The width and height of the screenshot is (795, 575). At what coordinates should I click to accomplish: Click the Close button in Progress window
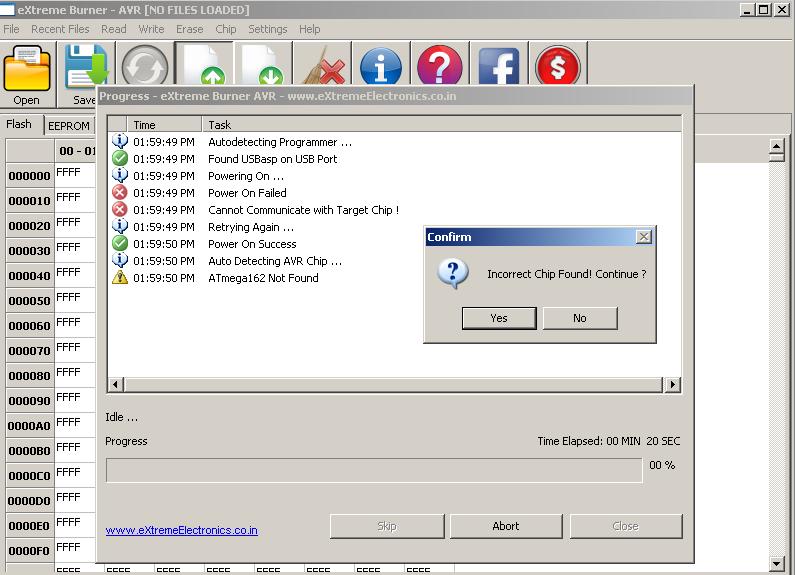(x=625, y=526)
